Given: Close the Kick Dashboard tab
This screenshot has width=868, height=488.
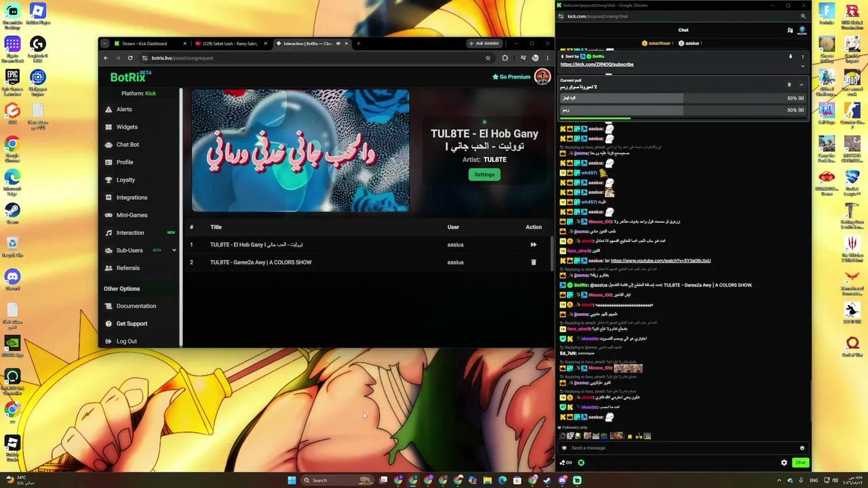Looking at the screenshot, I should point(184,43).
